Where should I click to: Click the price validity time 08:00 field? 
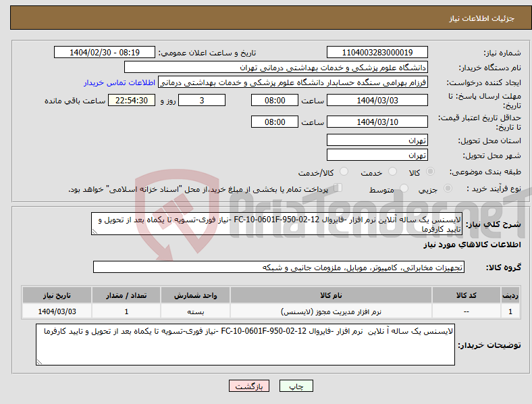coord(275,122)
